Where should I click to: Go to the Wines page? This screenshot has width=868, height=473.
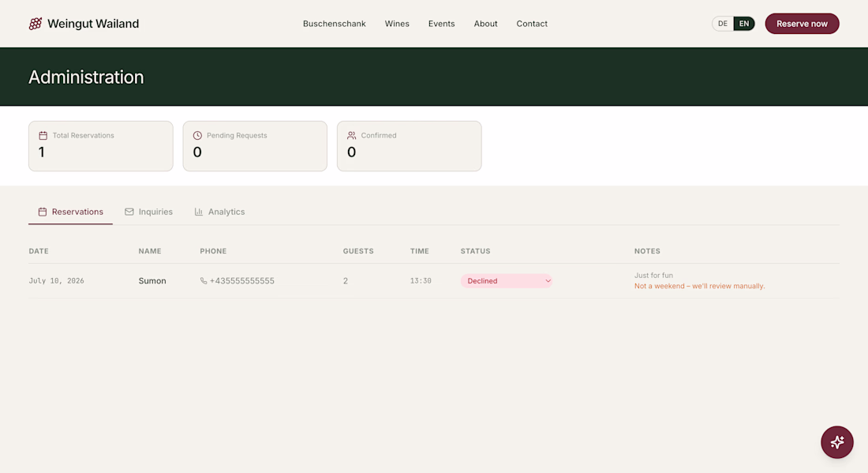pyautogui.click(x=397, y=24)
